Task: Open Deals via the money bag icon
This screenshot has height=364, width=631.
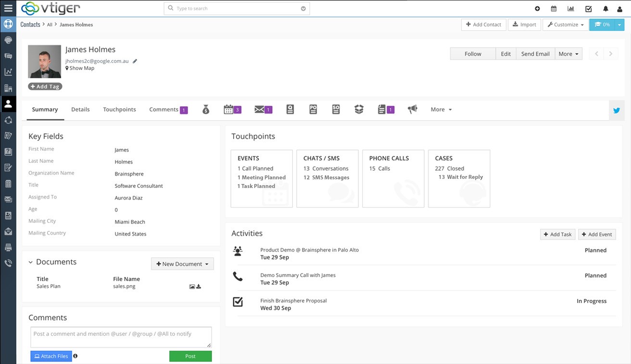Action: pos(205,109)
